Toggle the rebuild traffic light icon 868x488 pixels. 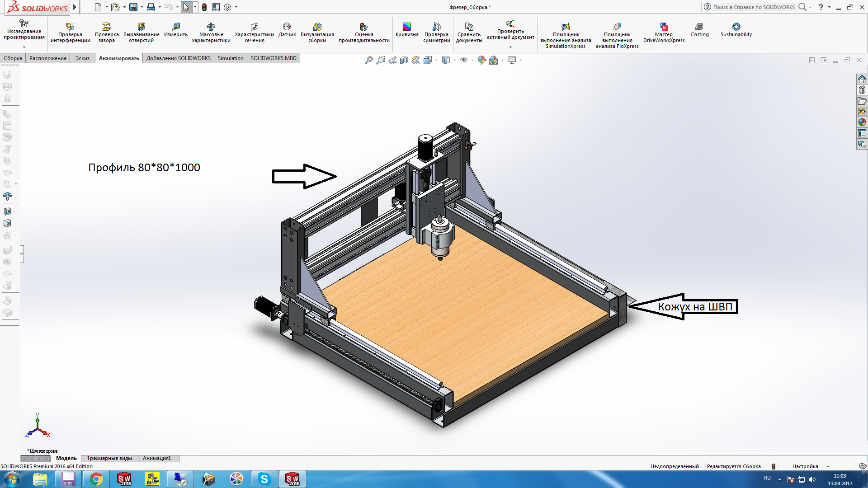click(204, 7)
